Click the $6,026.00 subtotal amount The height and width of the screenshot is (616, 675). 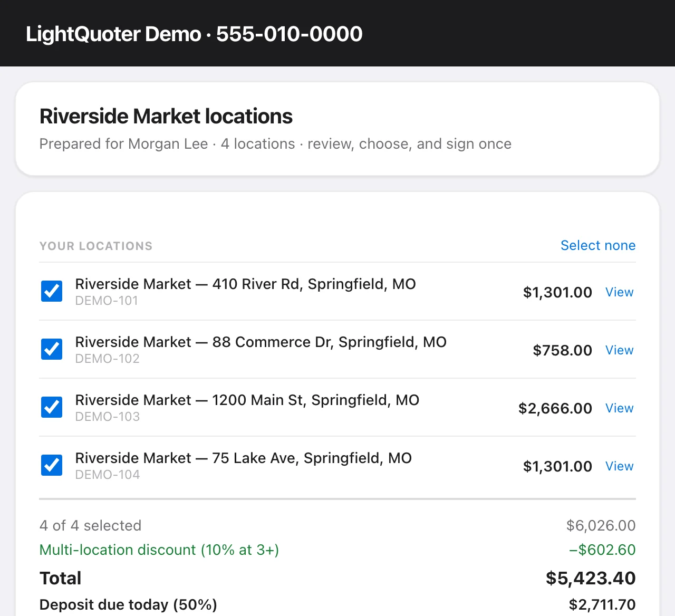pos(601,525)
